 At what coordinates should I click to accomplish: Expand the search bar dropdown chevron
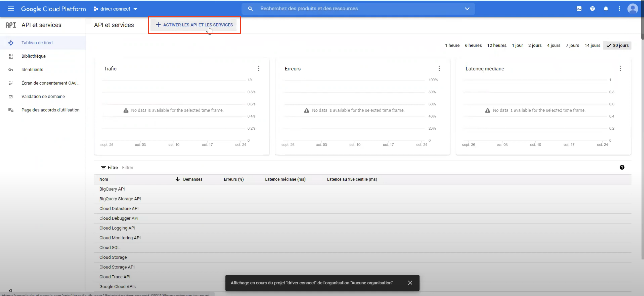tap(467, 9)
